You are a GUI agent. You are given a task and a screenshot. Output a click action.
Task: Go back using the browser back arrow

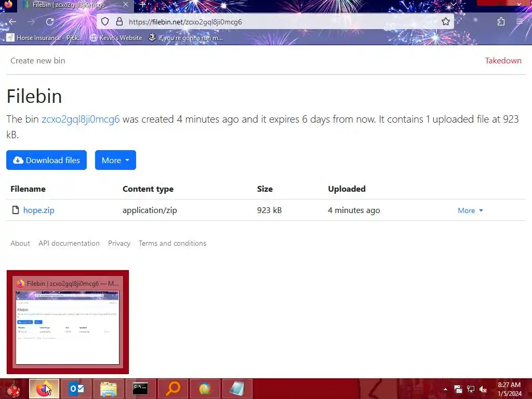[x=12, y=22]
